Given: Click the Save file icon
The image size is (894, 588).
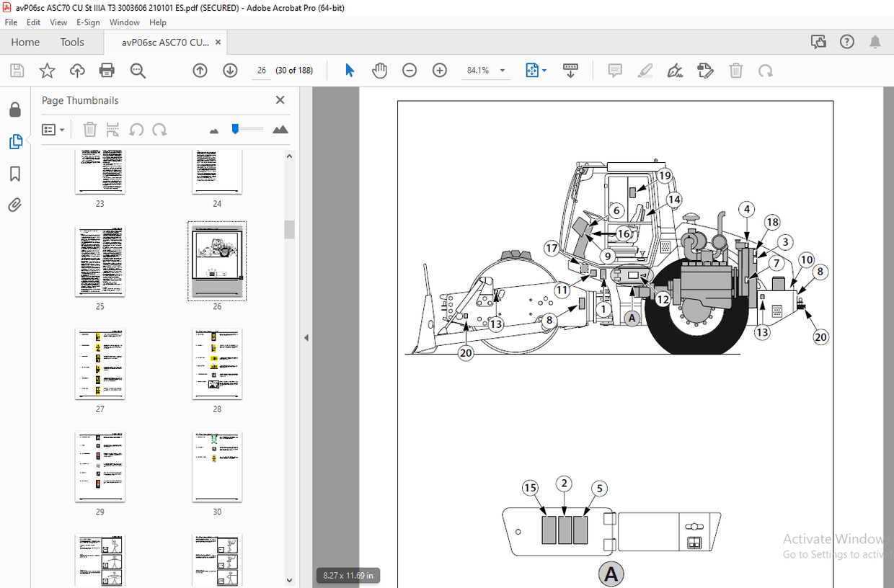Looking at the screenshot, I should click(x=16, y=70).
